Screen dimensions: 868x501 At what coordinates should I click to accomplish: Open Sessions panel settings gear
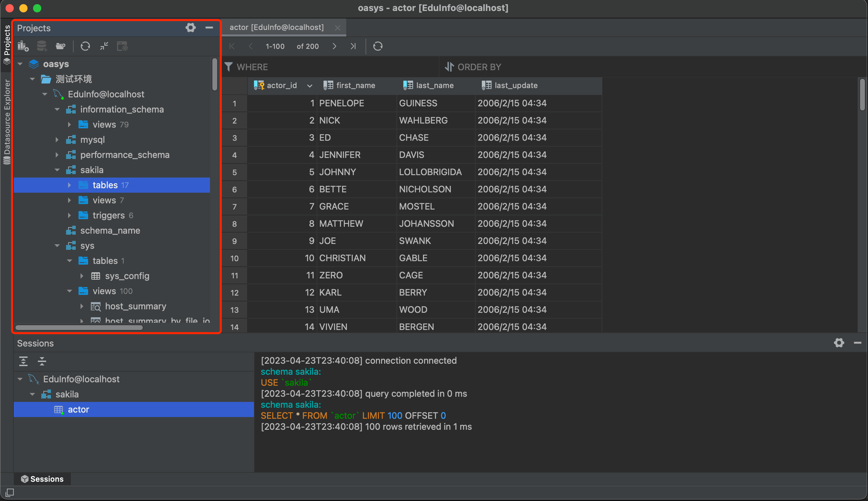839,343
